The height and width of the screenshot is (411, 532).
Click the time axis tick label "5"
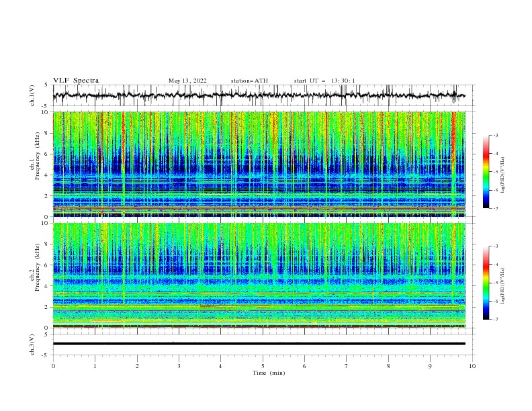[263, 366]
